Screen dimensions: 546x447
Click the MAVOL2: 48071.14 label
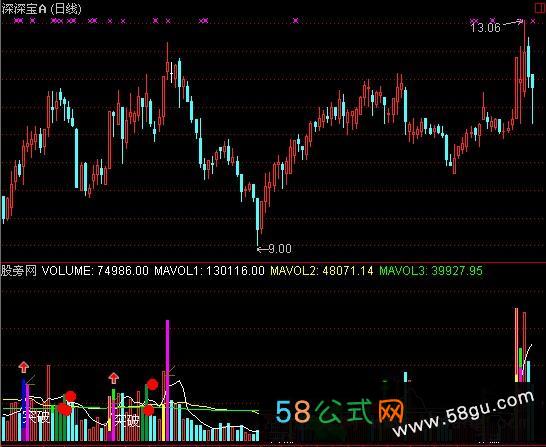(322, 270)
